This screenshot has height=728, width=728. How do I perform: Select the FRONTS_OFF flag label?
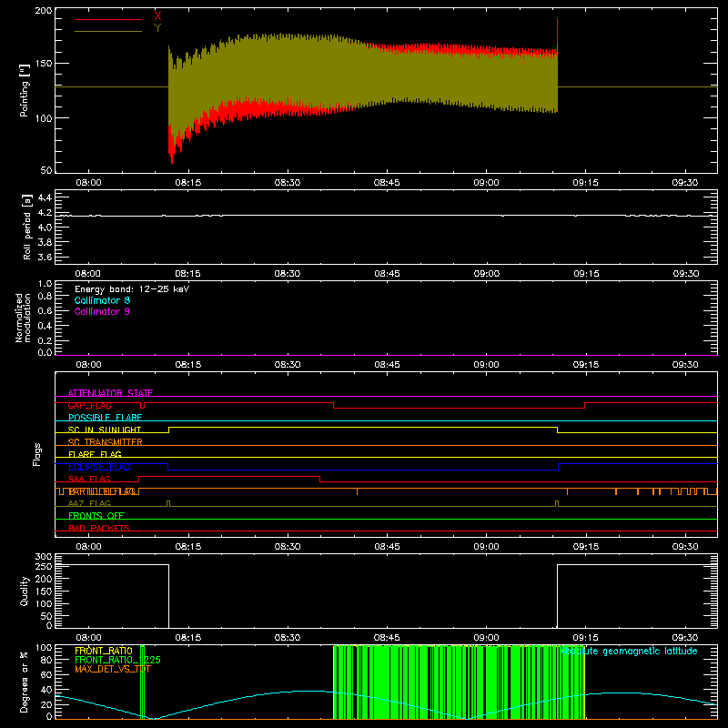(96, 516)
